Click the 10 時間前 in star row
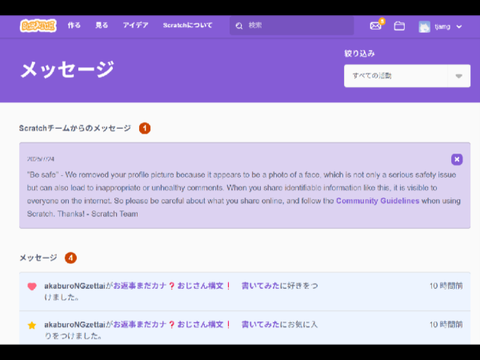The width and height of the screenshot is (480, 360). [x=446, y=325]
